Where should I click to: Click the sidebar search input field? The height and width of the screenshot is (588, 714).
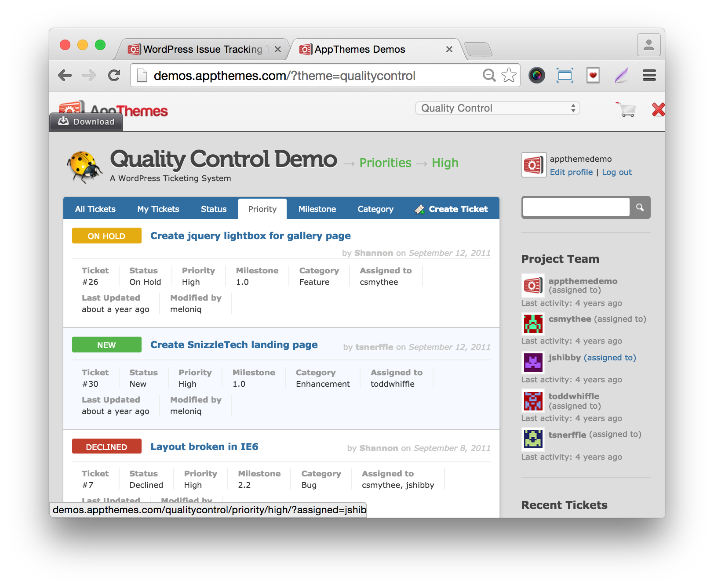pyautogui.click(x=575, y=207)
